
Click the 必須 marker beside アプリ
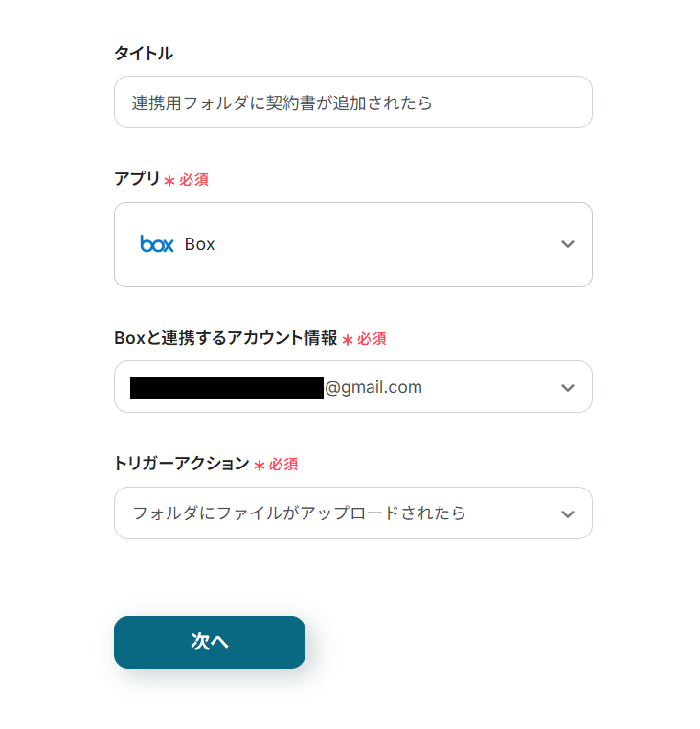coord(194,180)
